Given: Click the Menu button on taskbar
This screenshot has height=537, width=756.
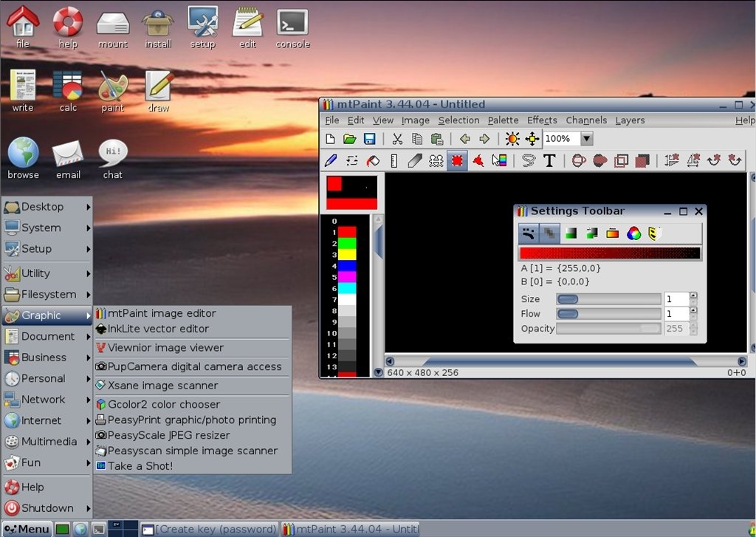Looking at the screenshot, I should (27, 529).
